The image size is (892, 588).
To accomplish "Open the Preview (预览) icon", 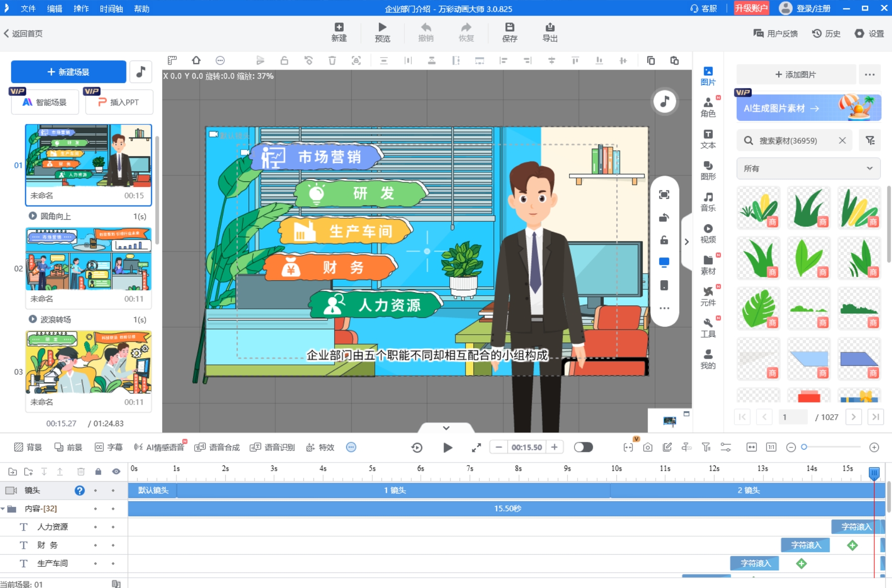I will click(382, 32).
